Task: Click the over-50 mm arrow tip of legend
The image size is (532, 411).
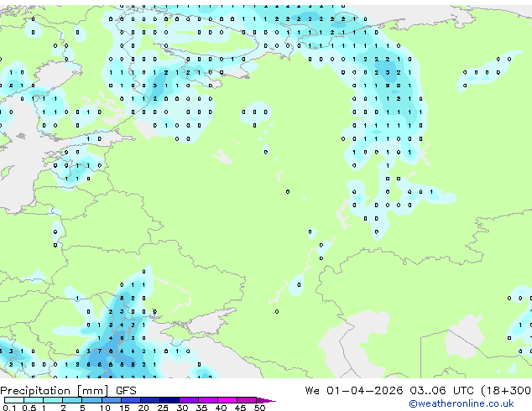Action: (266, 400)
